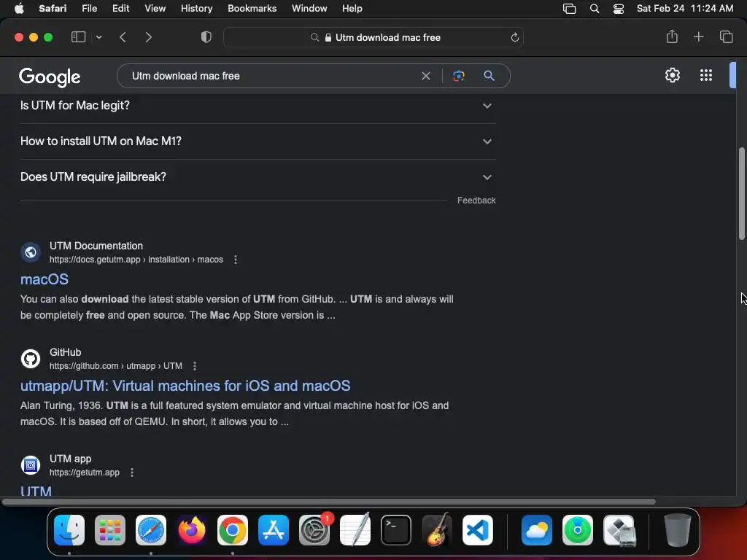Open the Safari share menu
The width and height of the screenshot is (747, 560).
[672, 36]
